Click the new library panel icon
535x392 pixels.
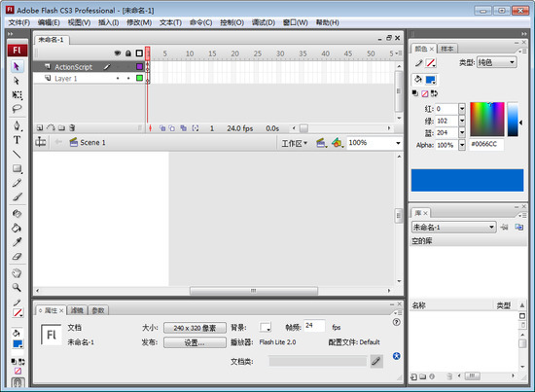[x=519, y=227]
